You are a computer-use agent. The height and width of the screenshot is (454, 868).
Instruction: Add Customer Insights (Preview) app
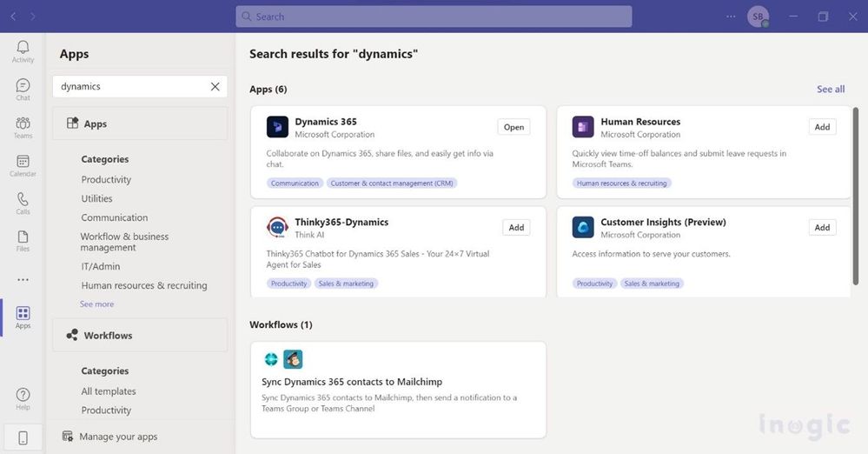(x=822, y=227)
